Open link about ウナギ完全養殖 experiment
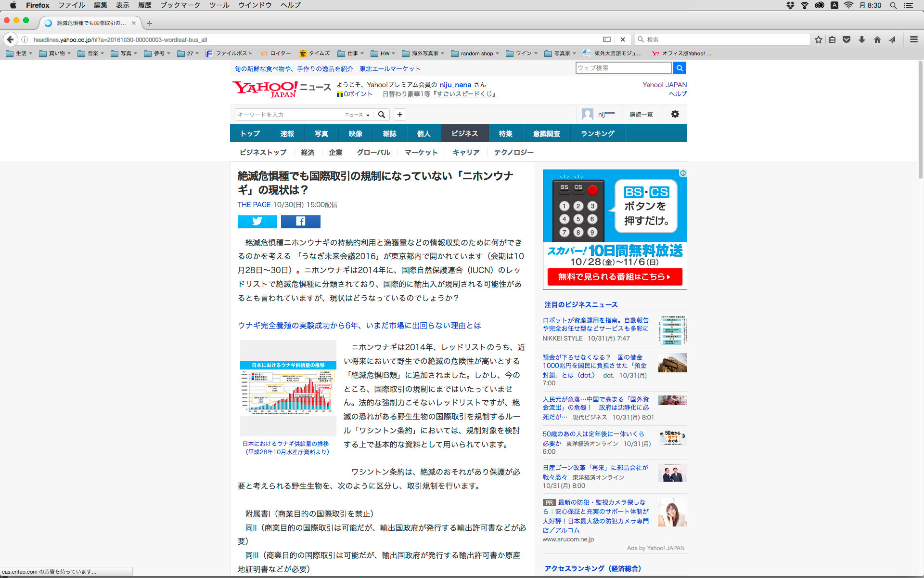 pyautogui.click(x=359, y=326)
